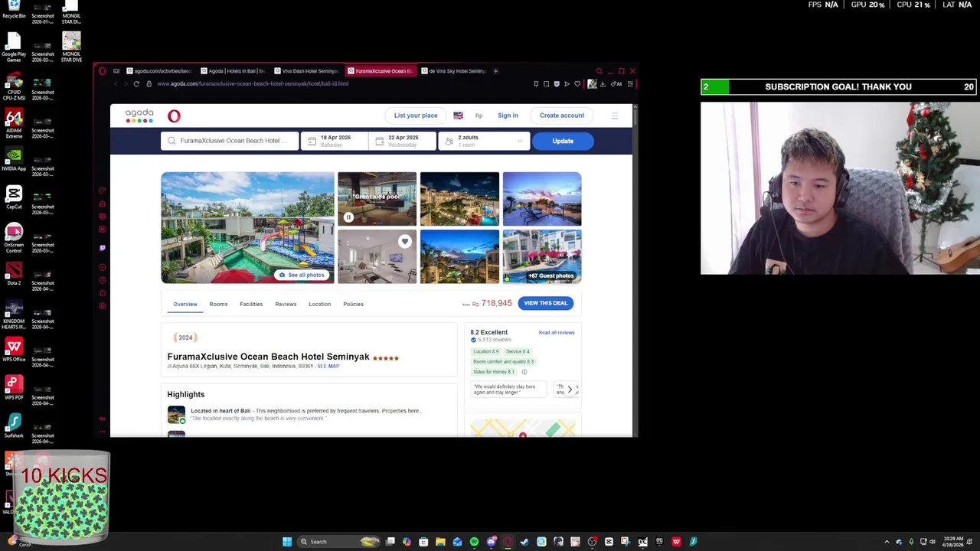Click the Opera reload page icon
Image resolution: width=980 pixels, height=551 pixels.
tap(136, 83)
